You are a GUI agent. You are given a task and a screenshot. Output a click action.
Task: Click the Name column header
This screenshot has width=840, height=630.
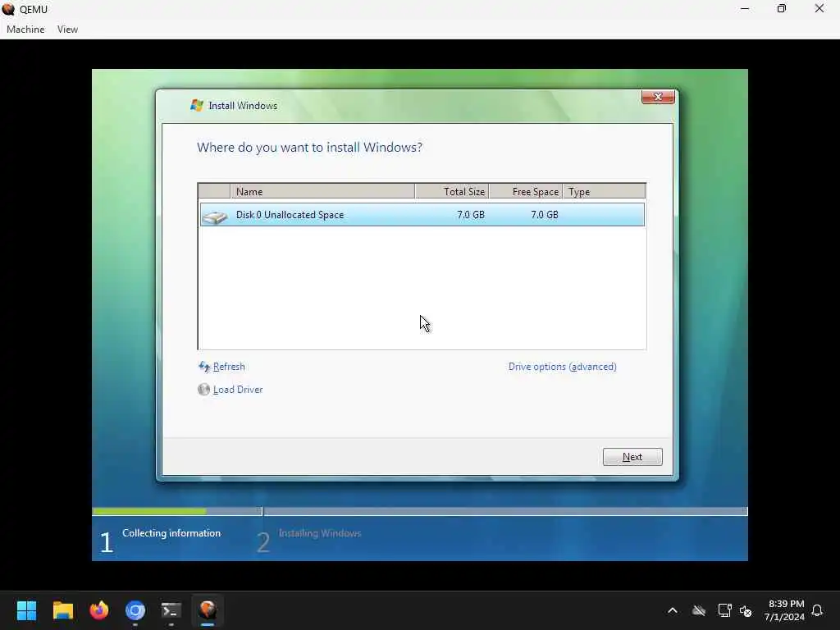click(322, 191)
